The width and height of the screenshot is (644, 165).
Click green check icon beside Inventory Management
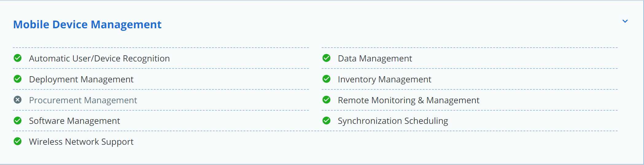(x=327, y=79)
